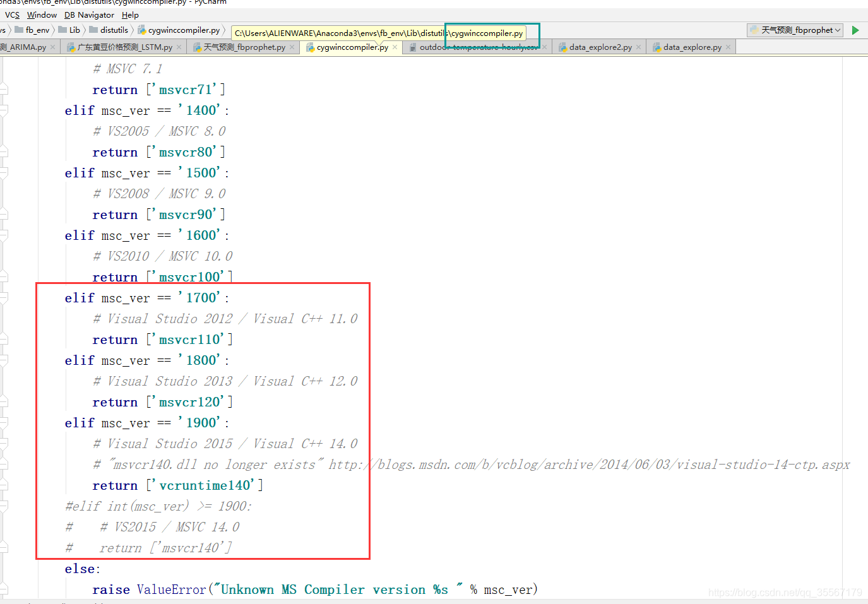Click the run configuration icon beside 天气预测_fbprophet
This screenshot has height=604, width=868.
coord(754,30)
